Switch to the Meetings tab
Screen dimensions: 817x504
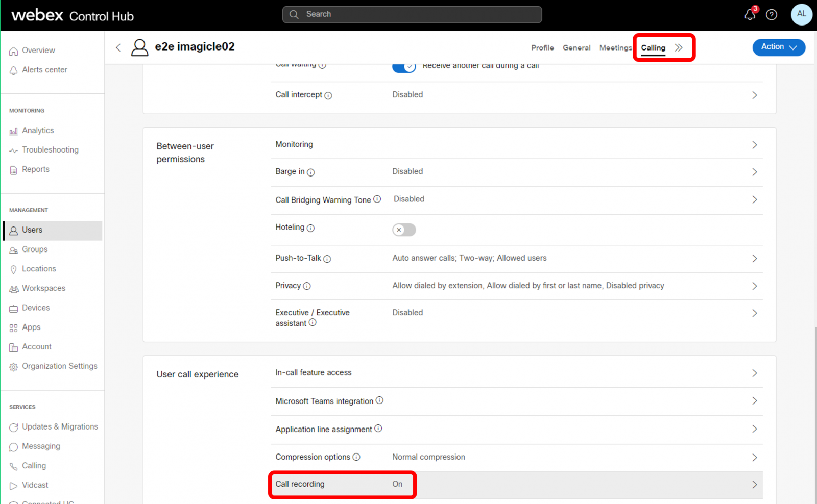tap(615, 47)
